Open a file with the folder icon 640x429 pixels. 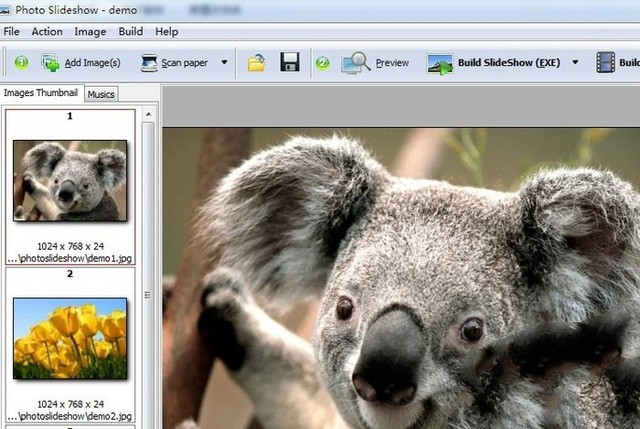point(257,63)
